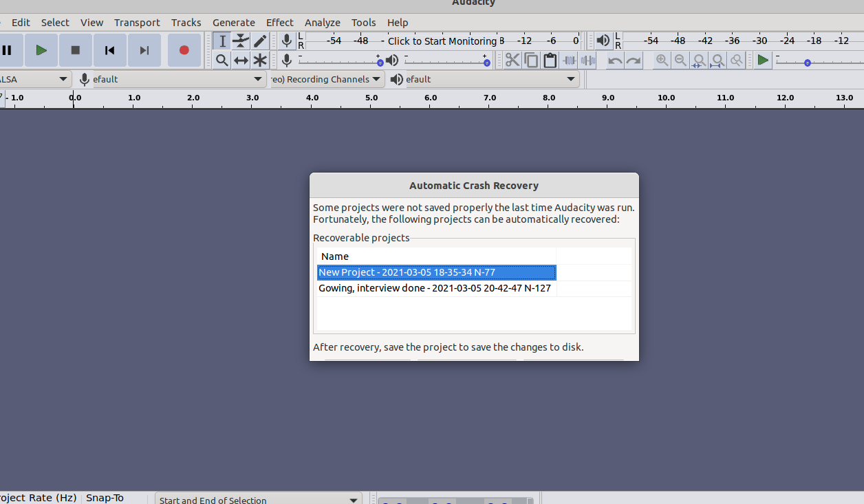
Task: Click the Stop transport button
Action: 76,50
